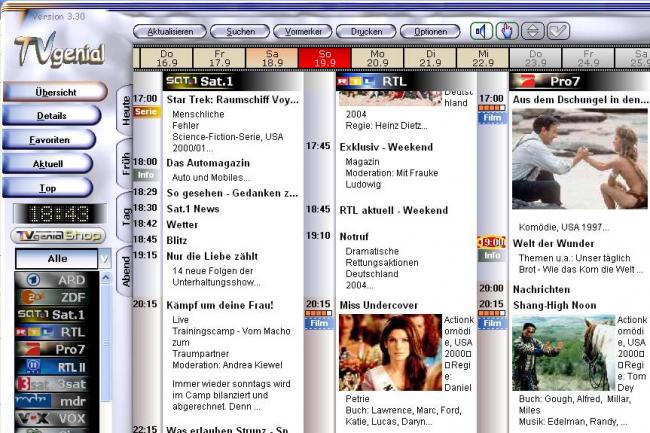Open Kämpf um deine Frau! listing
This screenshot has height=433, width=650.
point(220,305)
